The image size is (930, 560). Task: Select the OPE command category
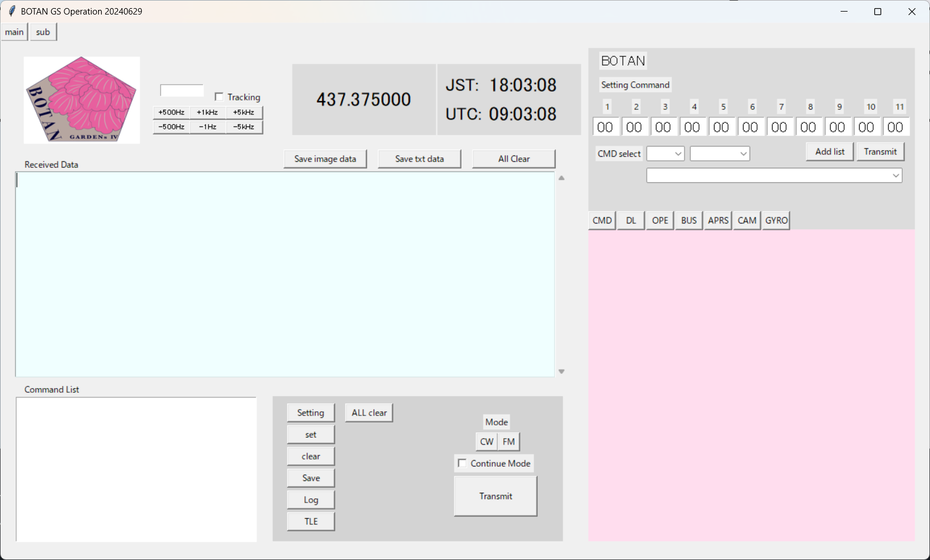pos(659,220)
